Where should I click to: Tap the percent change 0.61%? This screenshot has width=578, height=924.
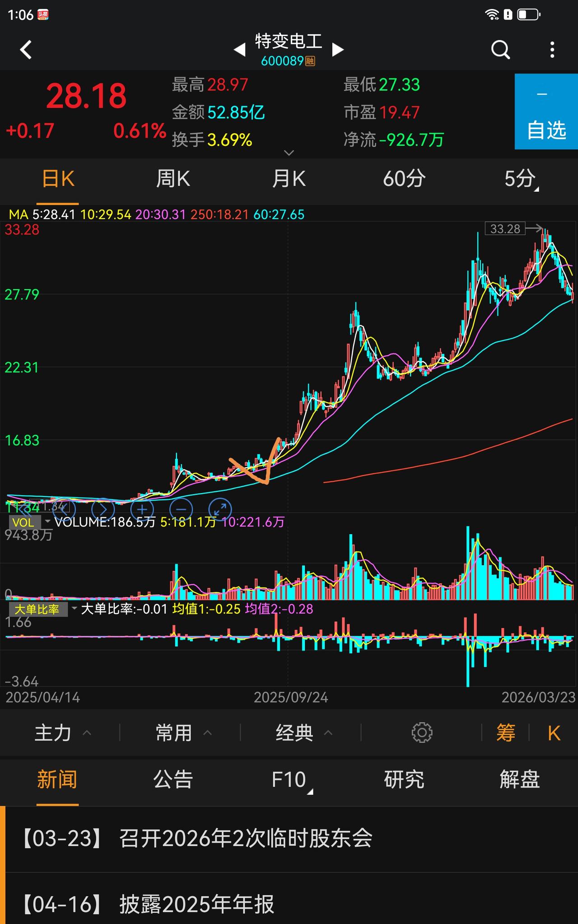tap(140, 131)
